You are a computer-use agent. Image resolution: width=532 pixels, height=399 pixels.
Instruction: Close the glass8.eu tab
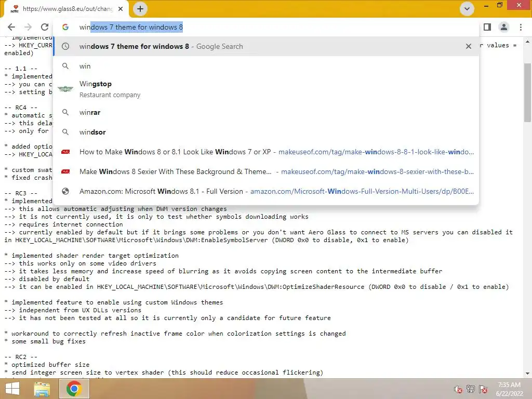tap(121, 9)
